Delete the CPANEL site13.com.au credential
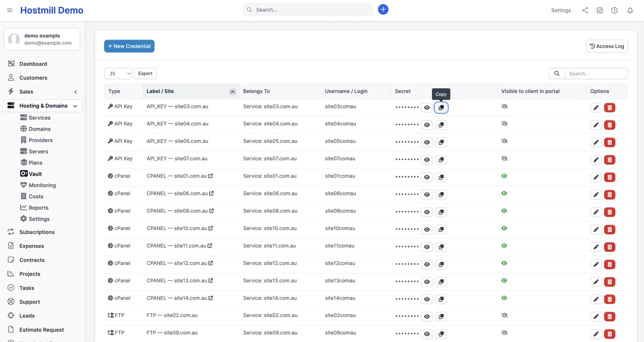Screen dimensions: 644x342 [x=610, y=282]
